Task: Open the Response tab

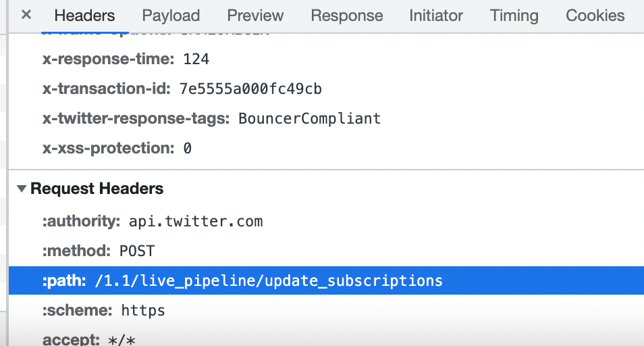Action: click(x=347, y=16)
